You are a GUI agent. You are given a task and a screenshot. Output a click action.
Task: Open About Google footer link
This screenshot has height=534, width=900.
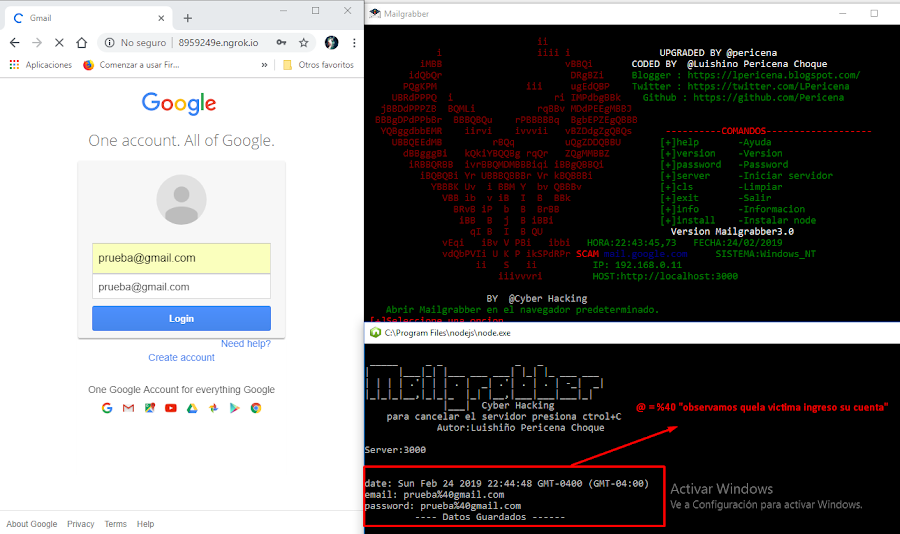[32, 524]
